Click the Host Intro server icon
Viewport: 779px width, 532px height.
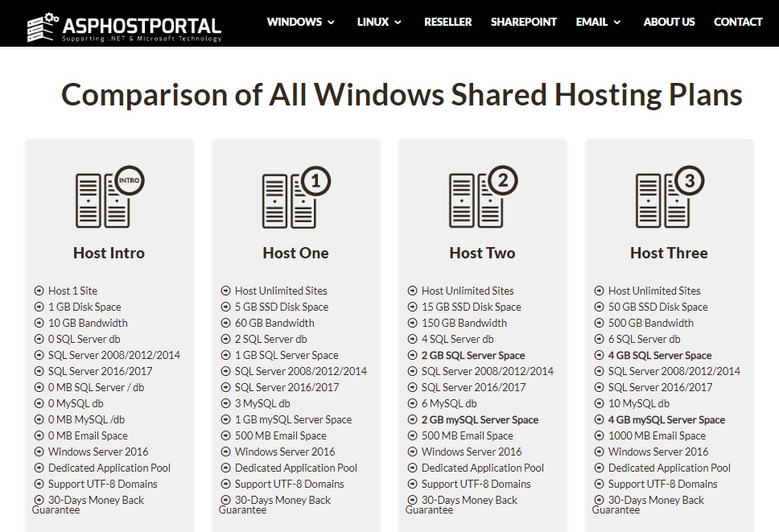(109, 196)
